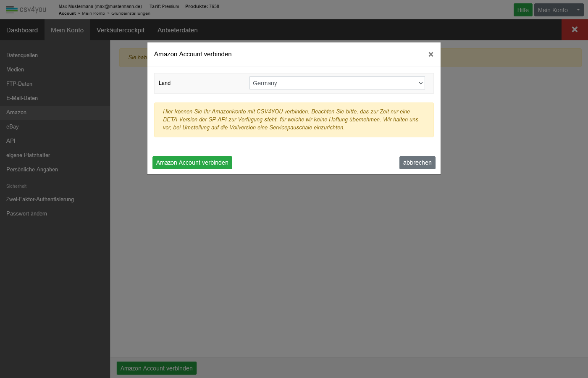
Task: Click the green Hilfe button
Action: coord(522,10)
